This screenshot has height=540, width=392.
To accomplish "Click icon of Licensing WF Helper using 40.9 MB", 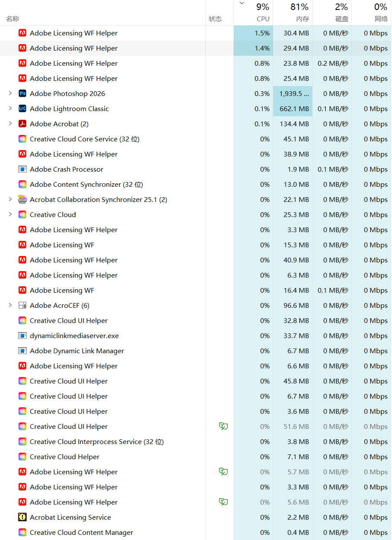I will (x=22, y=260).
